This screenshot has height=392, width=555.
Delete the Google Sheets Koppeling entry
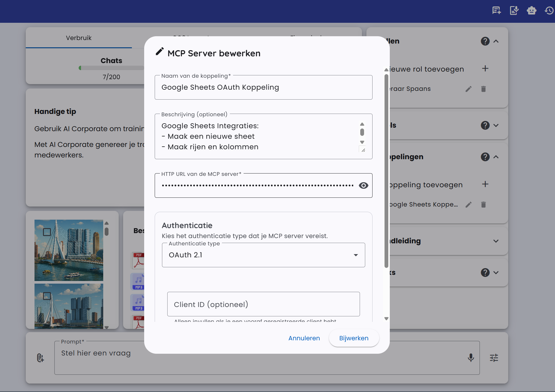(x=483, y=204)
